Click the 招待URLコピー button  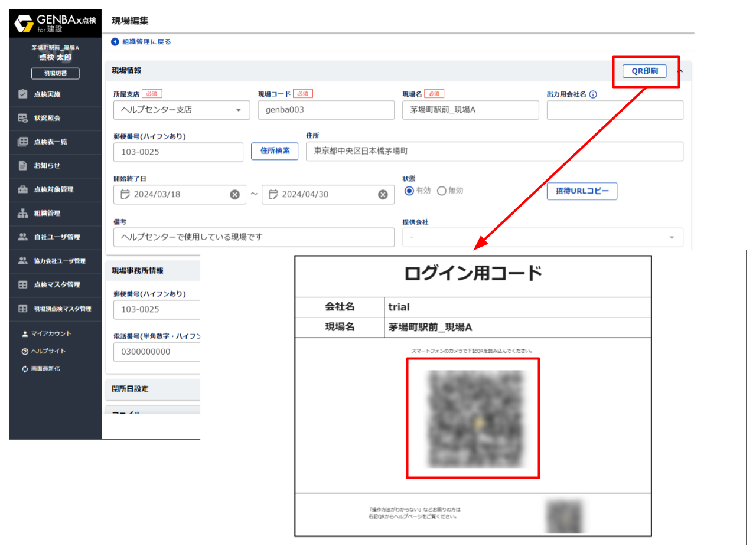point(581,191)
